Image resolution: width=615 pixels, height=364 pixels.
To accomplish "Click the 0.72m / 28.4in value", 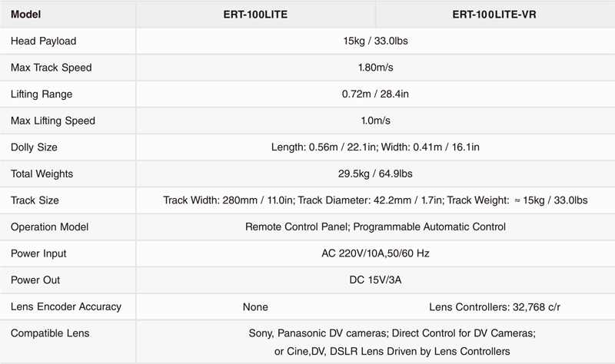I will point(375,94).
